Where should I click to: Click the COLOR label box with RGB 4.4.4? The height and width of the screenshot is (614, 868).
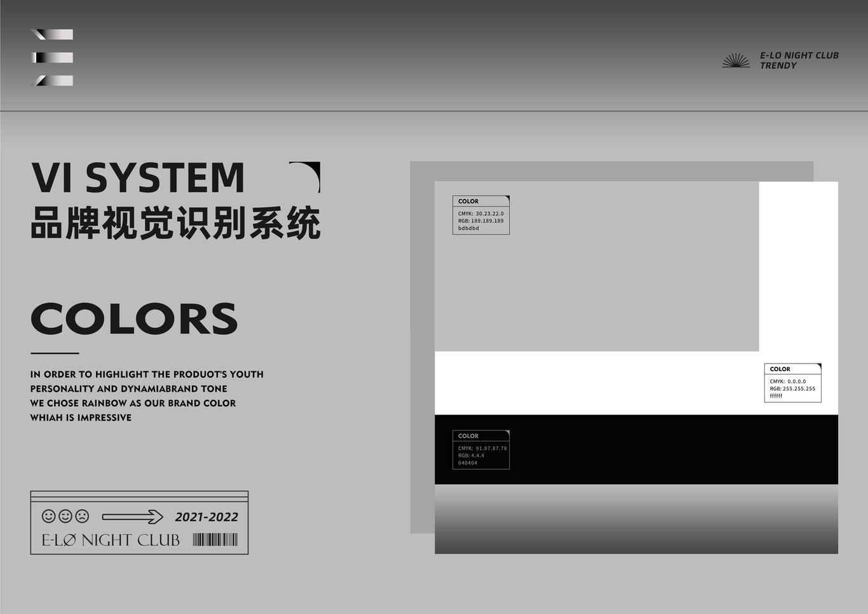pyautogui.click(x=481, y=450)
